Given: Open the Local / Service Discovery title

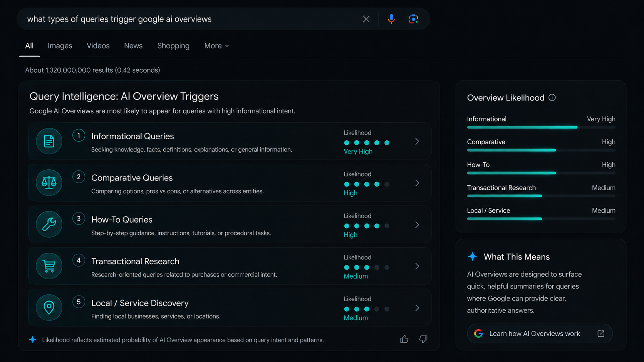Looking at the screenshot, I should (x=140, y=303).
